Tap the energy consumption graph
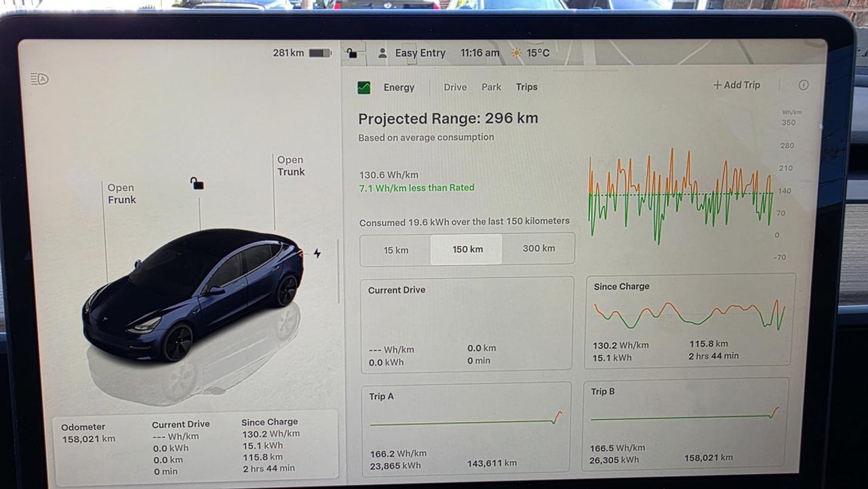The width and height of the screenshot is (868, 489). pyautogui.click(x=680, y=196)
